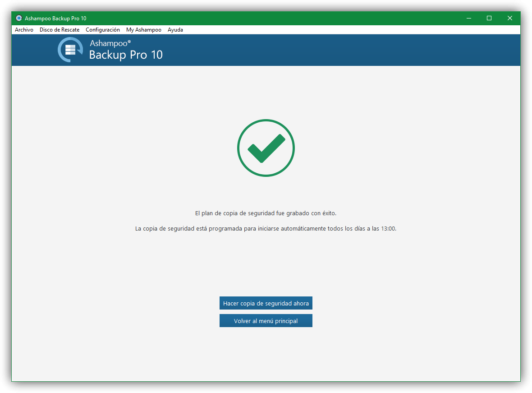Click Hacer copia de seguridad ahora button
This screenshot has width=532, height=393.
click(x=266, y=303)
